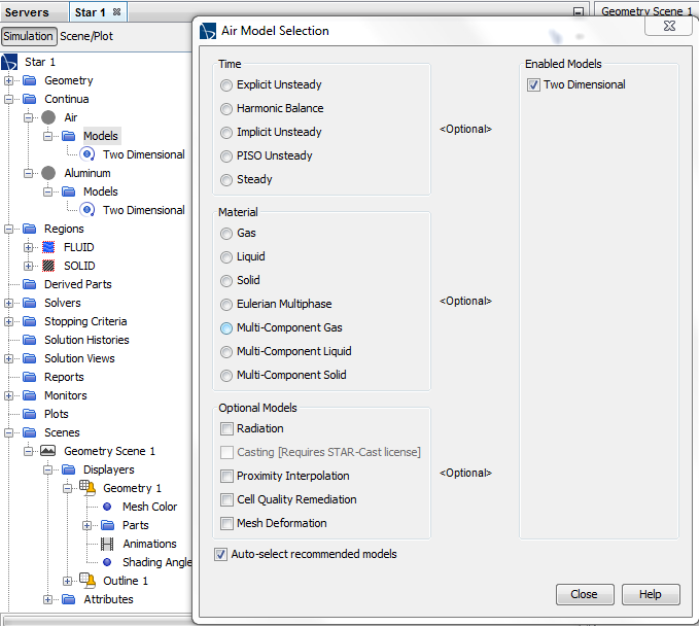699x626 pixels.
Task: Close the Star 1 tab with its X
Action: pos(117,12)
